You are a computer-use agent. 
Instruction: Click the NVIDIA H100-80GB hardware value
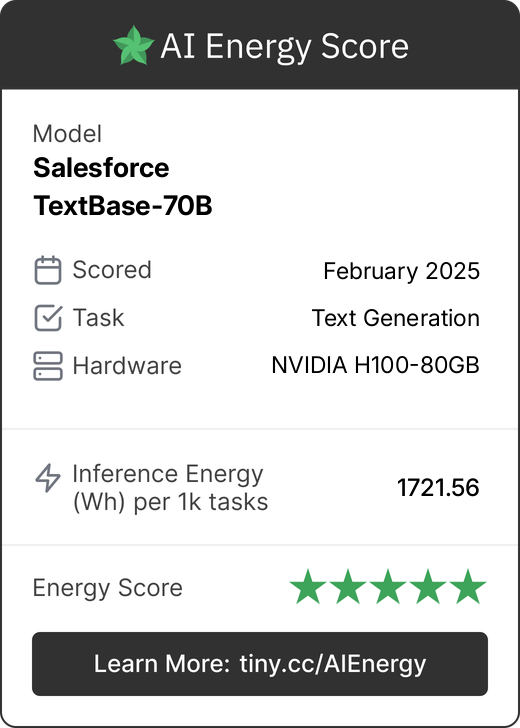click(x=375, y=365)
